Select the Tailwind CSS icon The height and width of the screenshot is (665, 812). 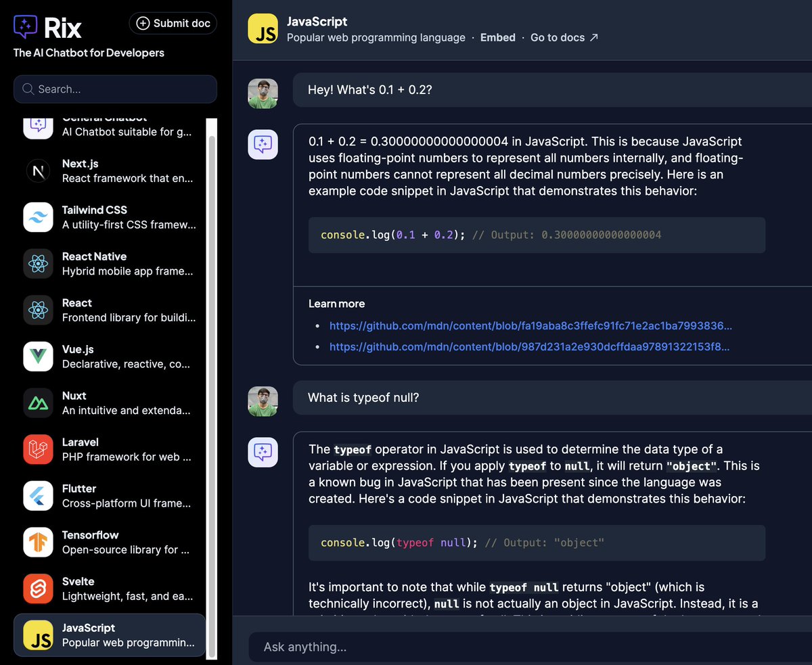(x=38, y=218)
